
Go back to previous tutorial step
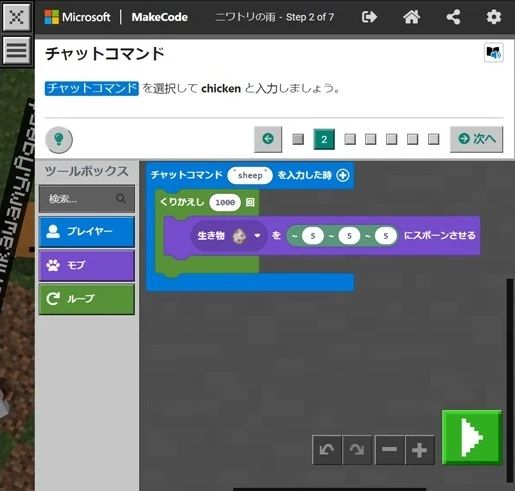click(268, 139)
